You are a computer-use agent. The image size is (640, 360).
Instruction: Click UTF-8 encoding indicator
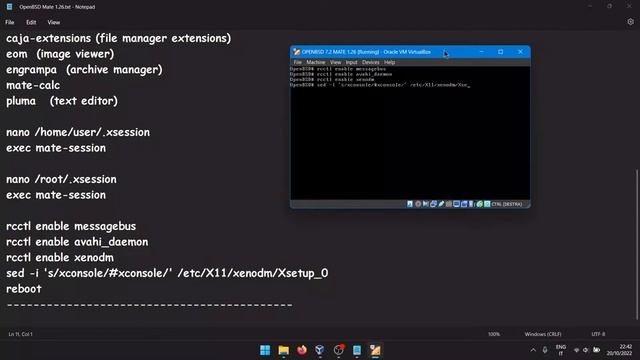[x=598, y=334]
